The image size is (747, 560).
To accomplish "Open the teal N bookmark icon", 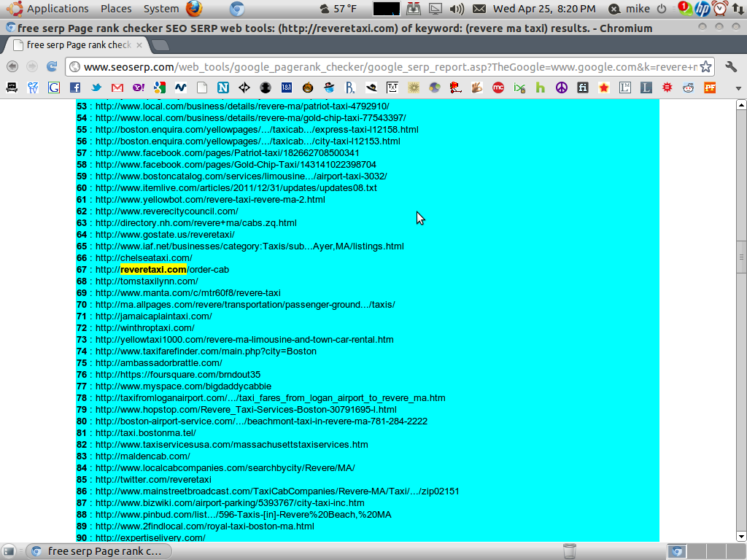I will [223, 87].
